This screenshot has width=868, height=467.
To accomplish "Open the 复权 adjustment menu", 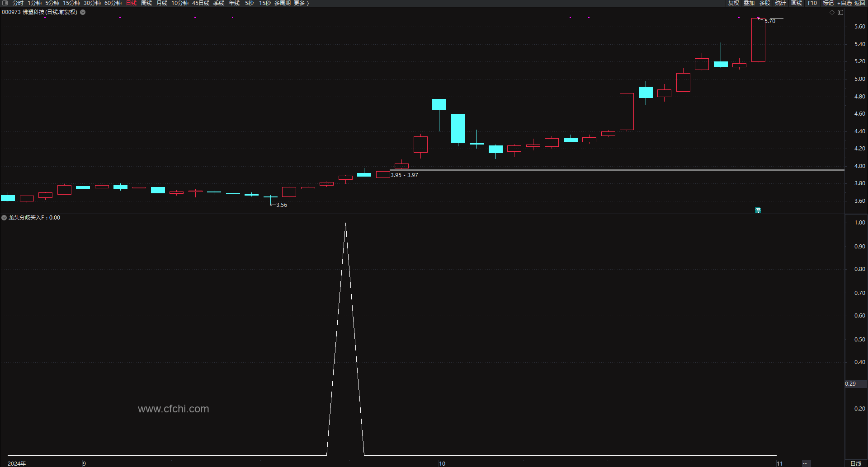I will [734, 3].
